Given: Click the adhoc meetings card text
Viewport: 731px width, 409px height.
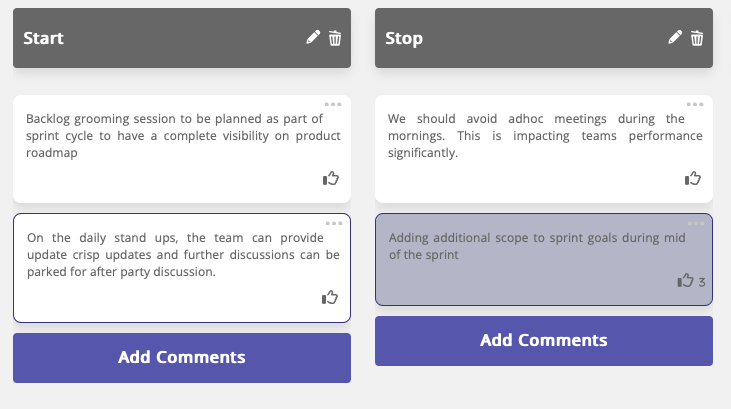Looking at the screenshot, I should [x=544, y=136].
